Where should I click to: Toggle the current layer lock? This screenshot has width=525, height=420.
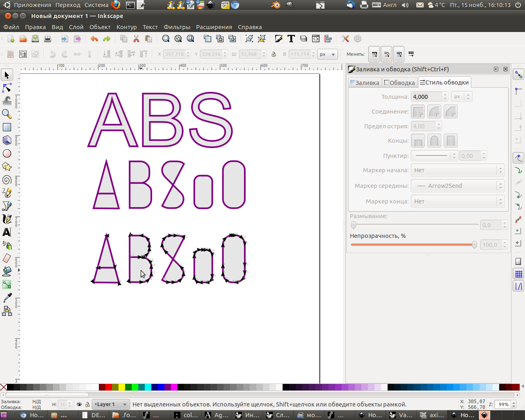(87, 404)
